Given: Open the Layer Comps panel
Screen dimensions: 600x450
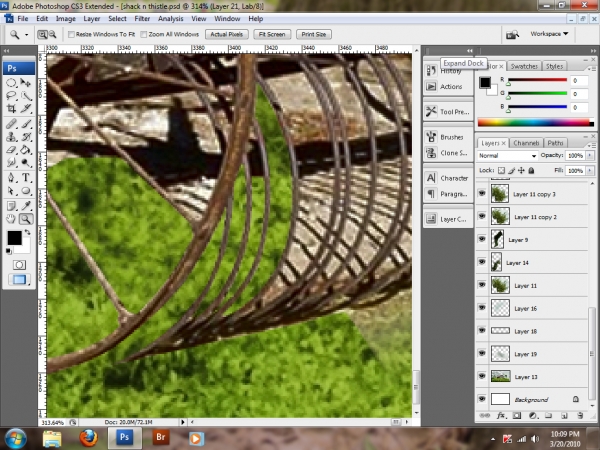Looking at the screenshot, I should pos(448,219).
